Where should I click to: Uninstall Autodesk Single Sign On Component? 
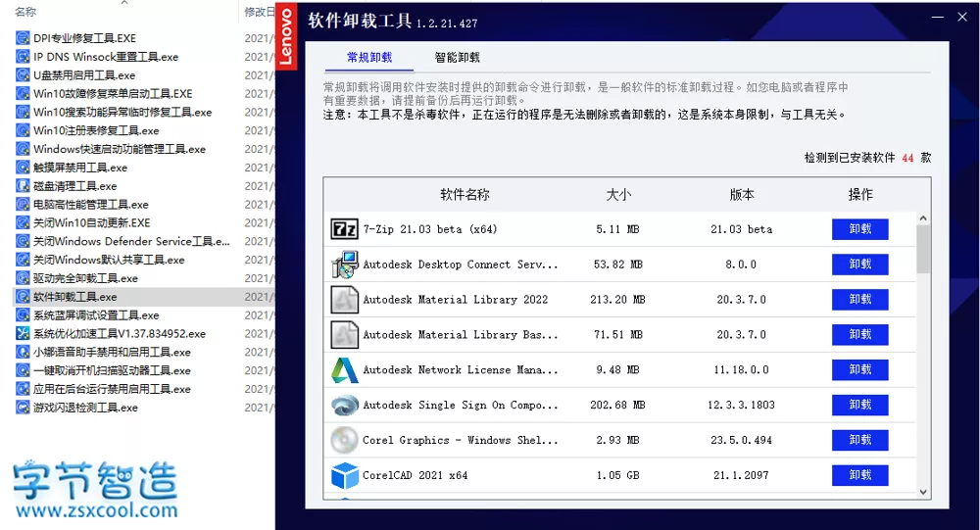(860, 405)
